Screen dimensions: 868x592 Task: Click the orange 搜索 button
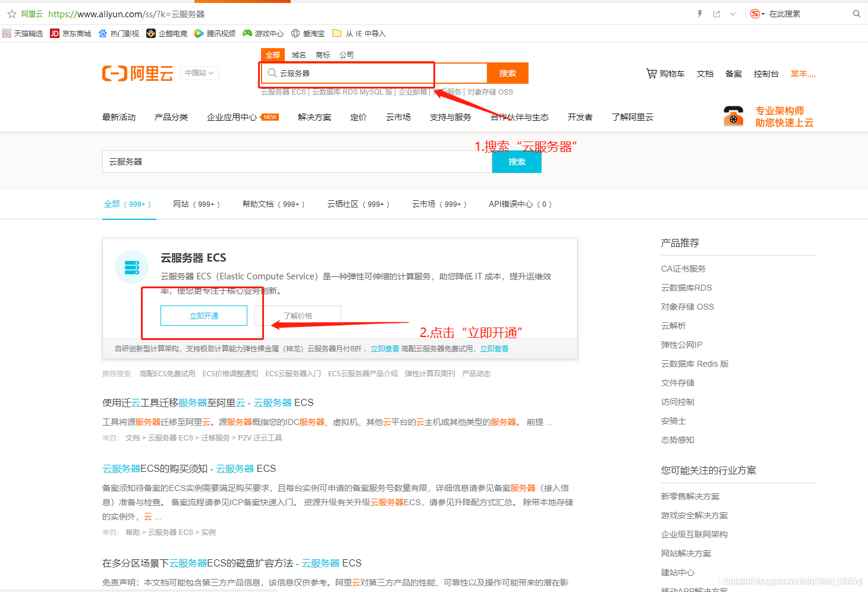[x=508, y=73]
